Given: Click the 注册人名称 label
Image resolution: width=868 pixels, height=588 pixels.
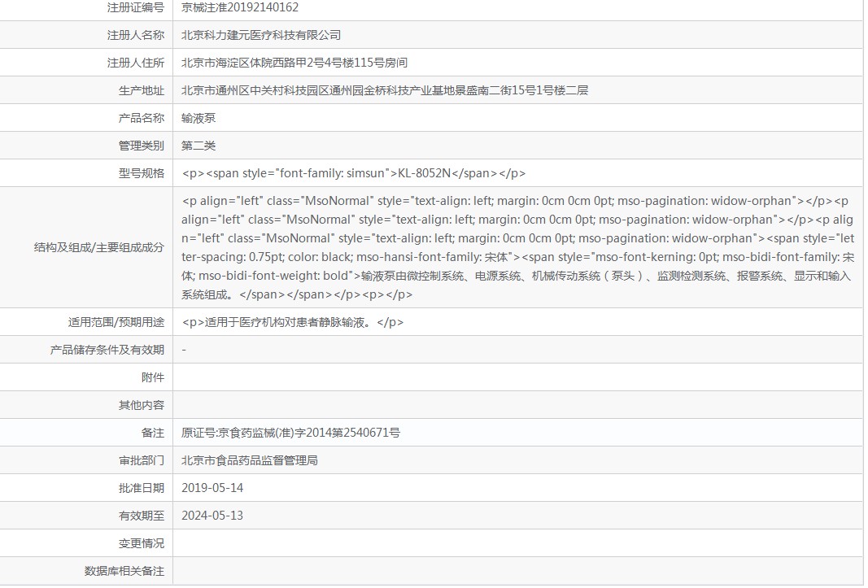Looking at the screenshot, I should coord(136,35).
